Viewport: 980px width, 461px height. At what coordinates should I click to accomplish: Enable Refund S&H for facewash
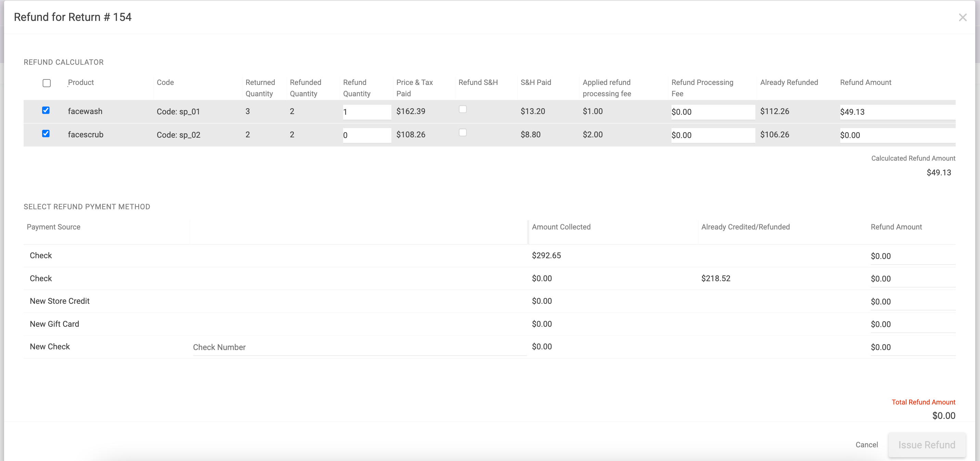pos(463,109)
